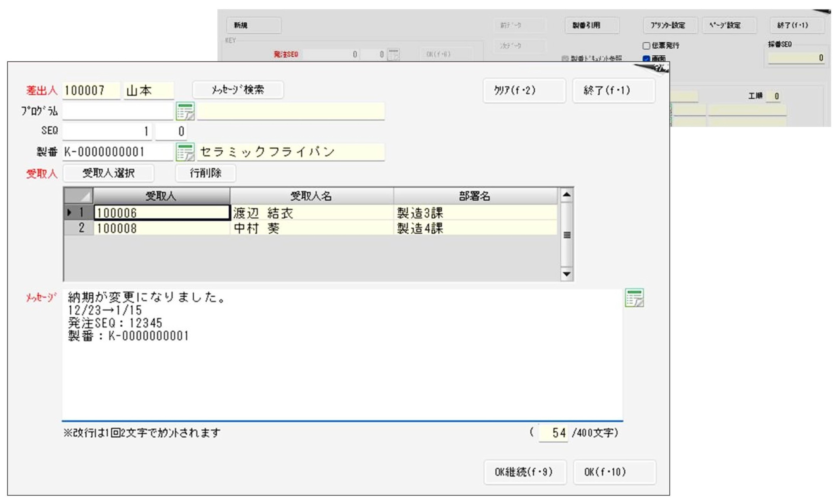Click 受取人 column header

coord(161,196)
